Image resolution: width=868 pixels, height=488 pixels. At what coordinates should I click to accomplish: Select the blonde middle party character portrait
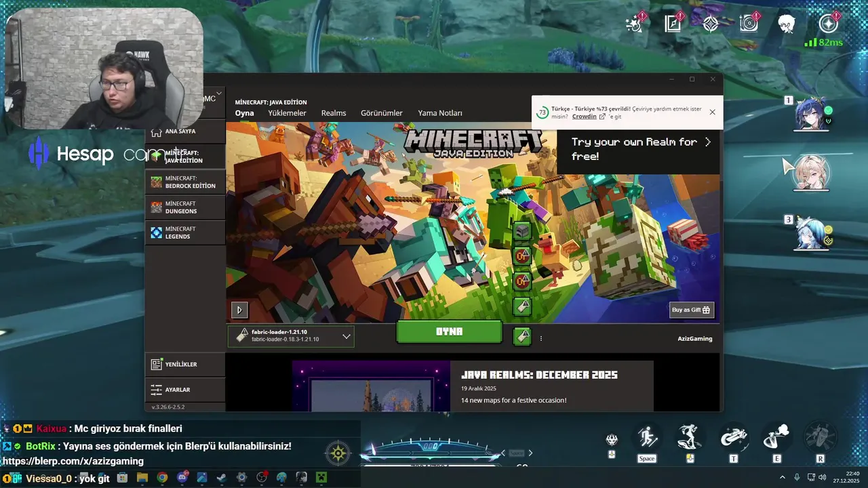pos(811,173)
